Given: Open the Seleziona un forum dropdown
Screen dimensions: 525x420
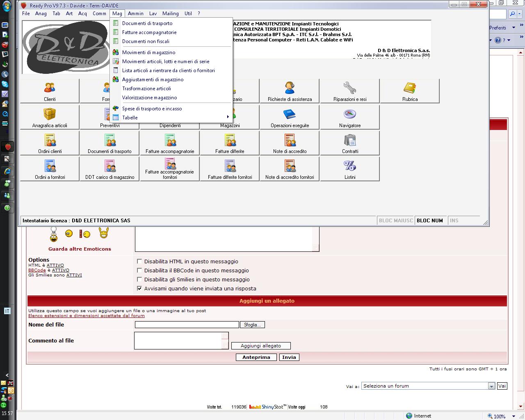Looking at the screenshot, I should [428, 386].
